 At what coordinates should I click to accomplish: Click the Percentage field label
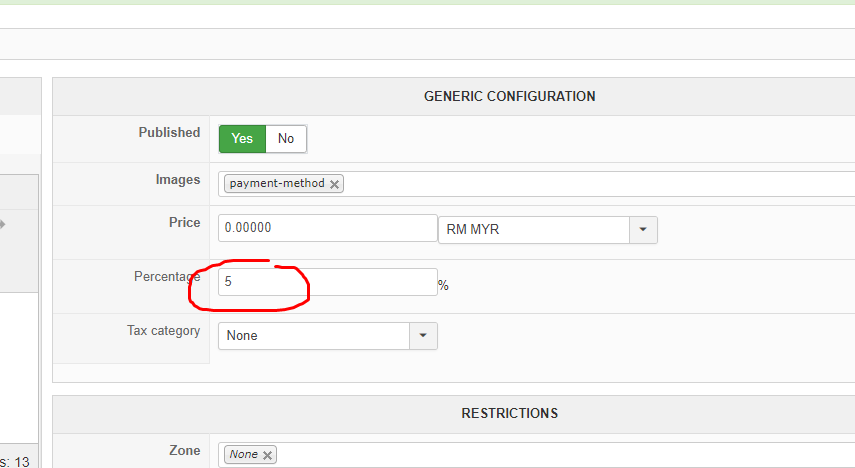click(167, 276)
